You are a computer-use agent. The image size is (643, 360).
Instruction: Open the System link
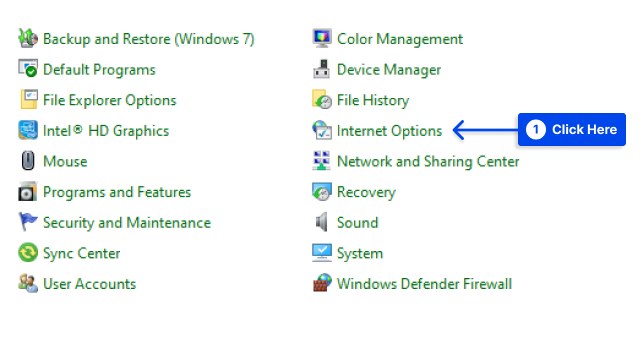click(360, 253)
